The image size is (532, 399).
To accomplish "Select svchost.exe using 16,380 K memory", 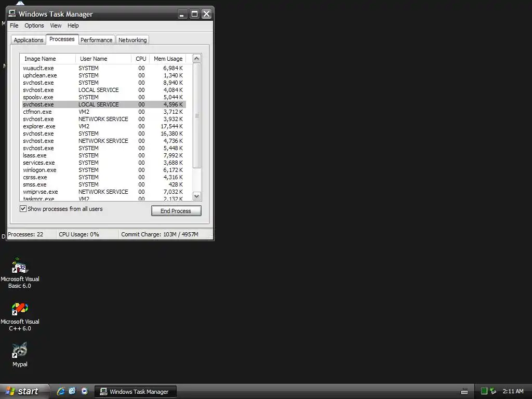I will [x=104, y=134].
